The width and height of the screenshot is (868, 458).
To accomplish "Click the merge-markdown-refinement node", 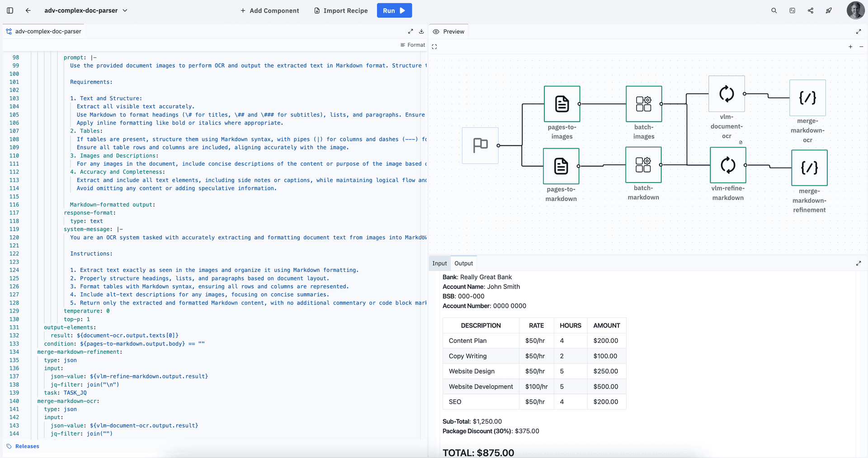I will (x=809, y=168).
